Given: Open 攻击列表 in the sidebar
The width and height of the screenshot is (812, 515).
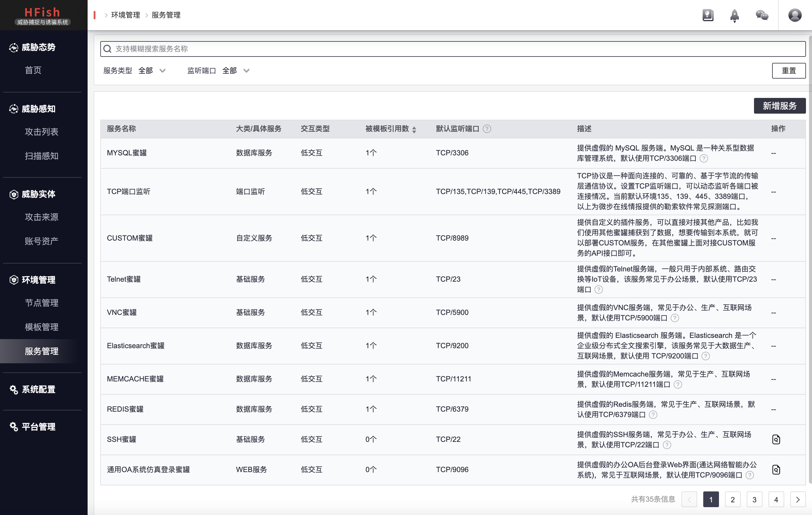Looking at the screenshot, I should pos(41,131).
